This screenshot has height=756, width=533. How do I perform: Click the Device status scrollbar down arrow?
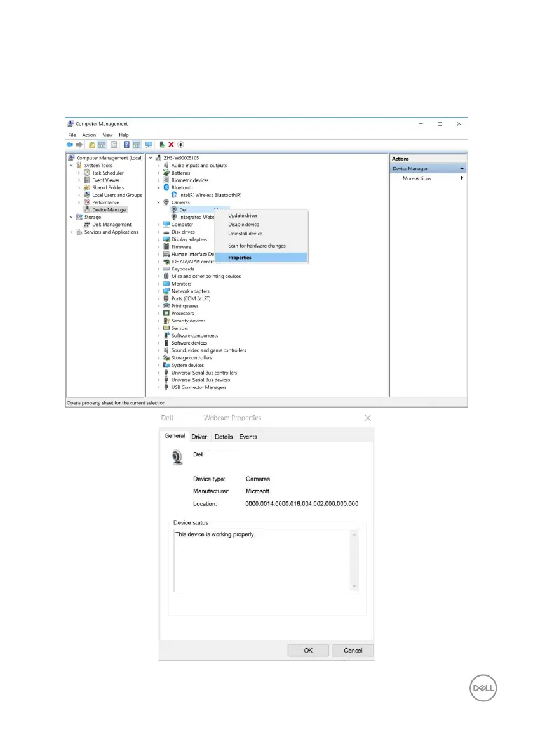tap(354, 587)
